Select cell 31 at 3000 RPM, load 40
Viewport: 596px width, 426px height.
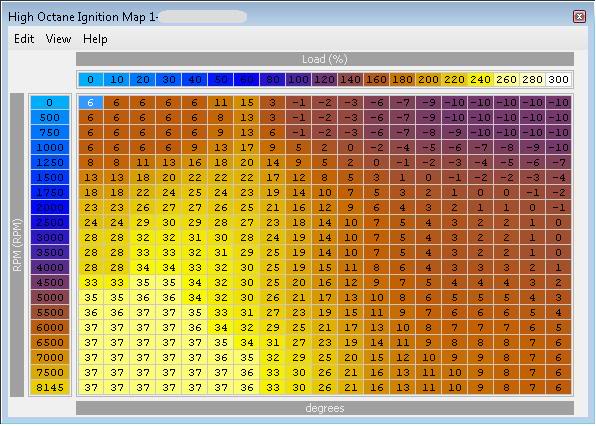tap(195, 238)
